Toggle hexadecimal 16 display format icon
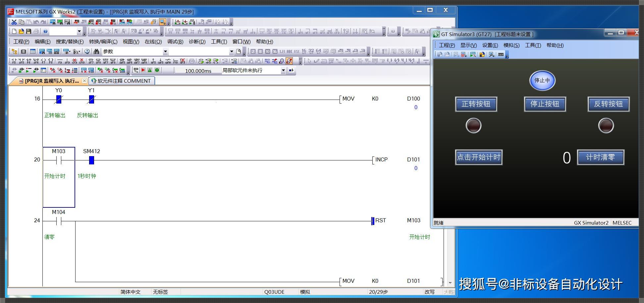 click(x=275, y=51)
